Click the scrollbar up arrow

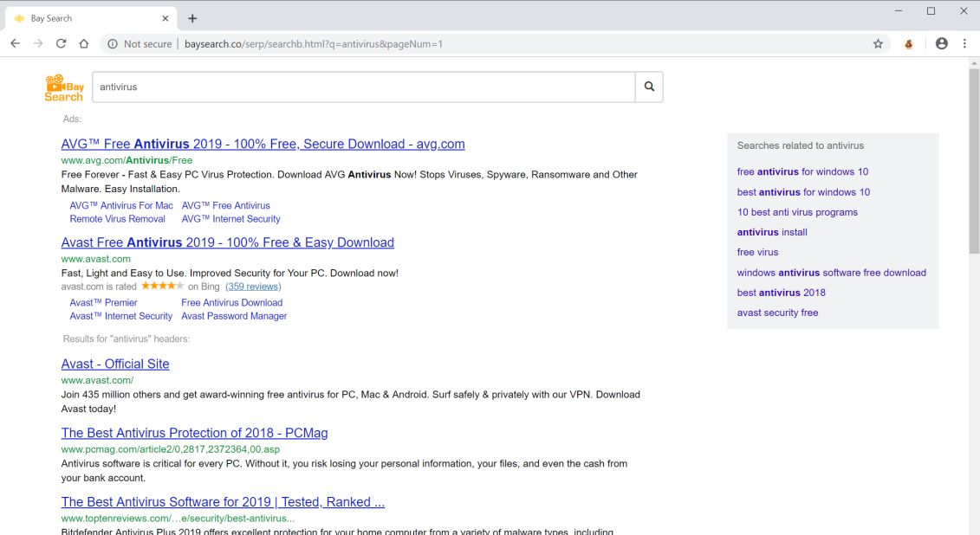click(x=974, y=63)
